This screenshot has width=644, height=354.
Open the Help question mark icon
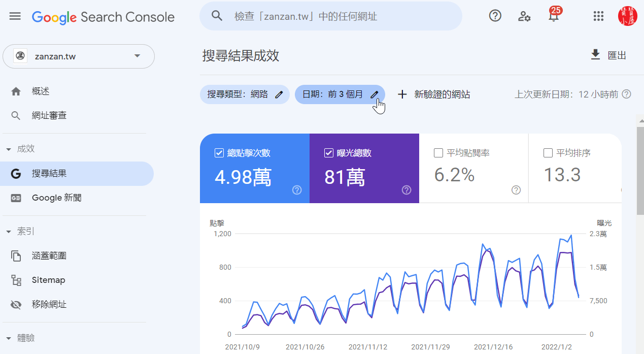coord(495,16)
